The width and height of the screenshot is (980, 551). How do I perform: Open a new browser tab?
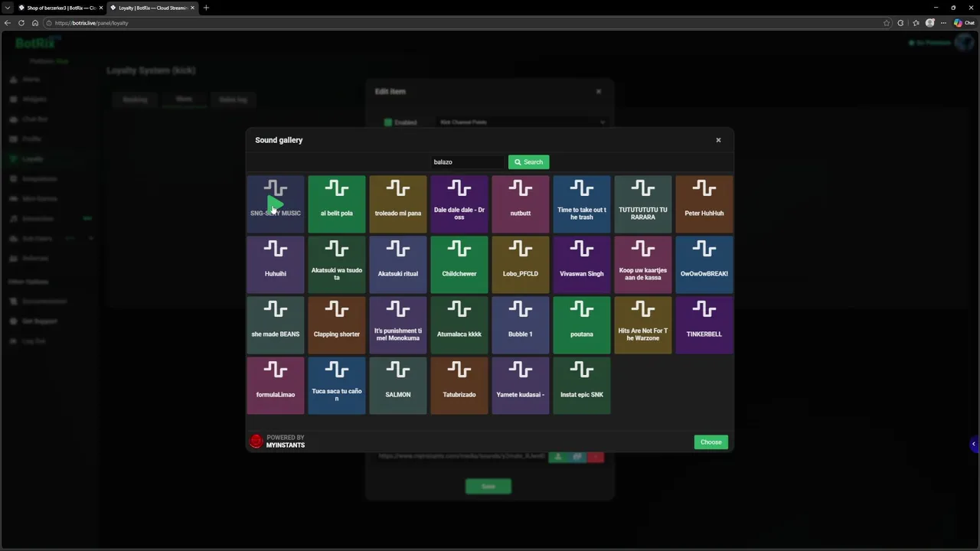(x=206, y=8)
